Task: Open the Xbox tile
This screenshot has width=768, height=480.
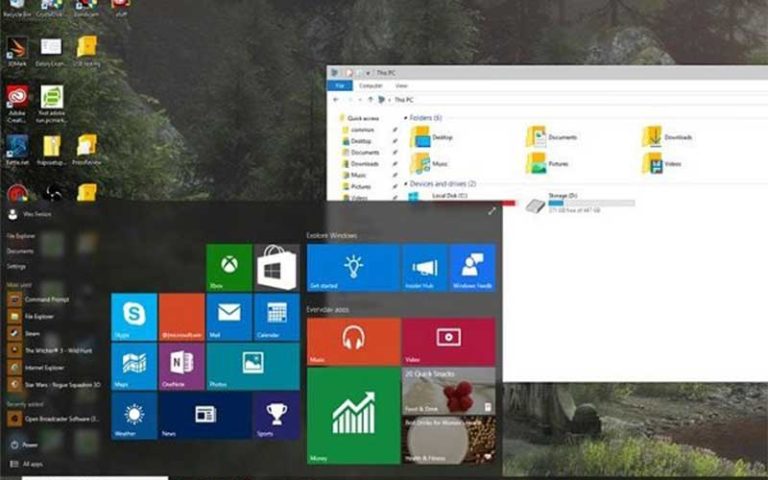Action: click(x=229, y=267)
